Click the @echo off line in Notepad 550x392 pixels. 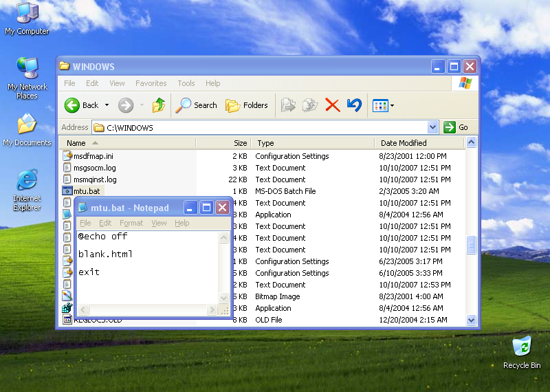click(x=102, y=236)
